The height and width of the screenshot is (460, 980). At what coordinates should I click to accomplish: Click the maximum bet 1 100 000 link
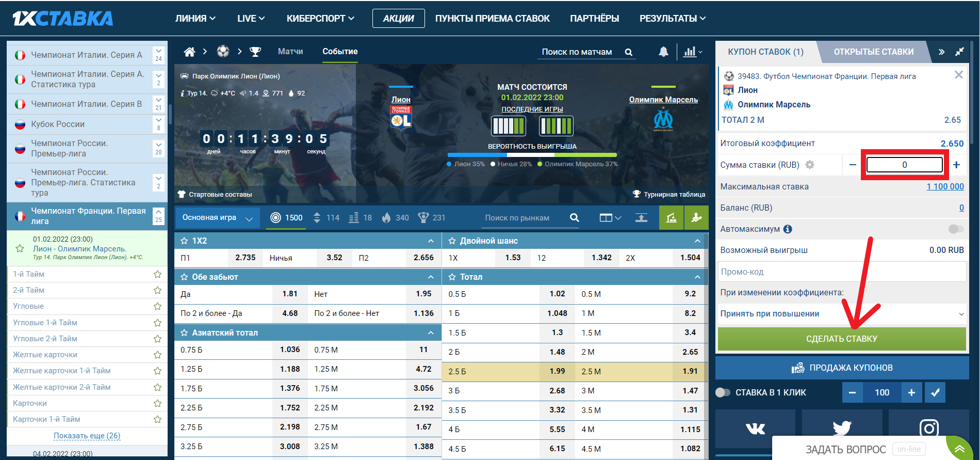[x=945, y=187]
